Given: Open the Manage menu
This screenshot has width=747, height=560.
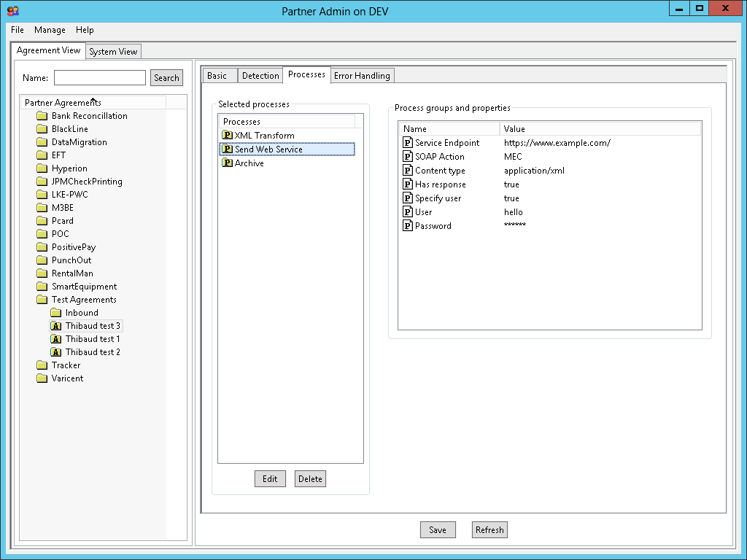Looking at the screenshot, I should (x=50, y=30).
